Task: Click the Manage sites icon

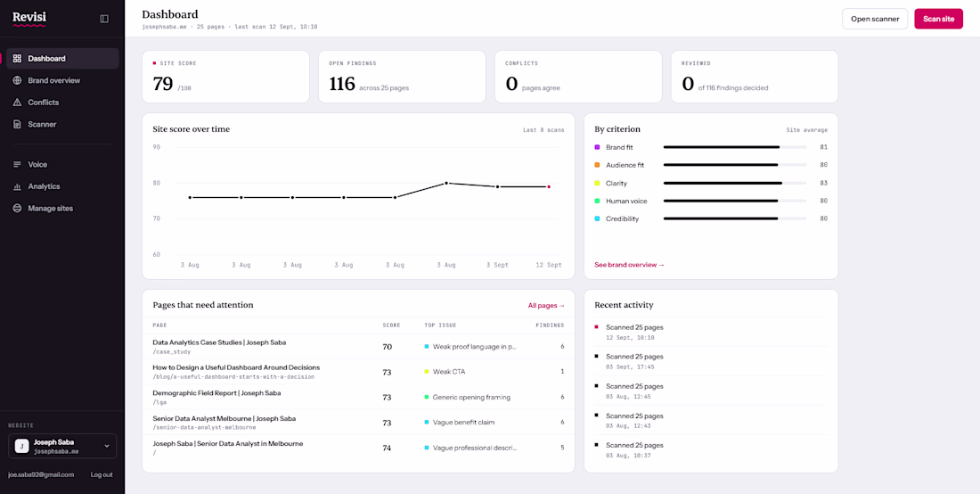Action: (17, 209)
